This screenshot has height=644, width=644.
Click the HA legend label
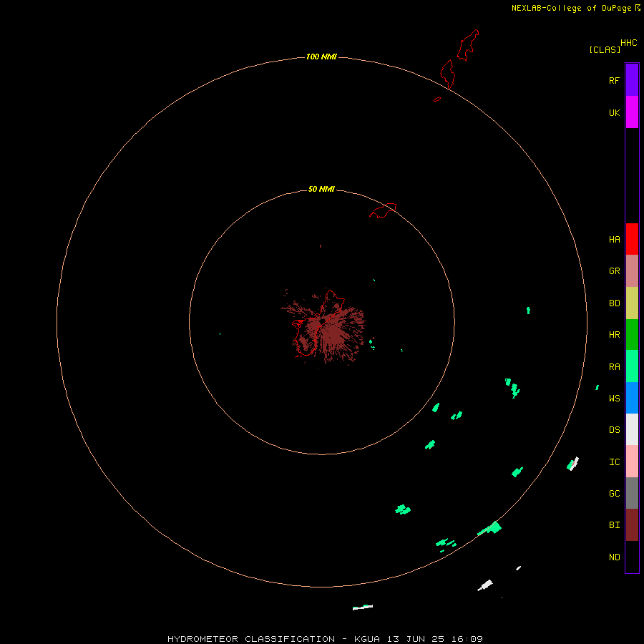[614, 240]
